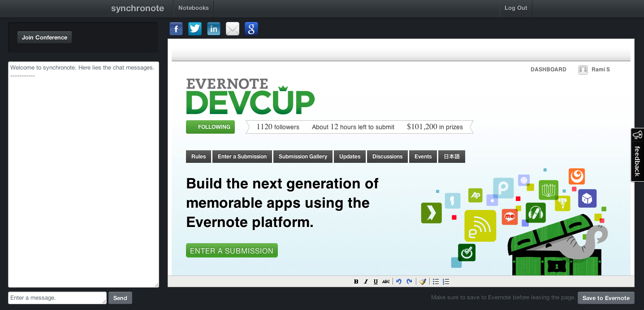
Task: Click the green headphones app icon
Action: tap(536, 213)
